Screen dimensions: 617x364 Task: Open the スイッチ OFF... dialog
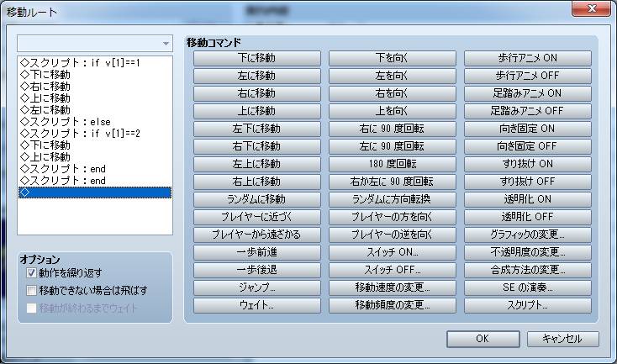click(393, 270)
